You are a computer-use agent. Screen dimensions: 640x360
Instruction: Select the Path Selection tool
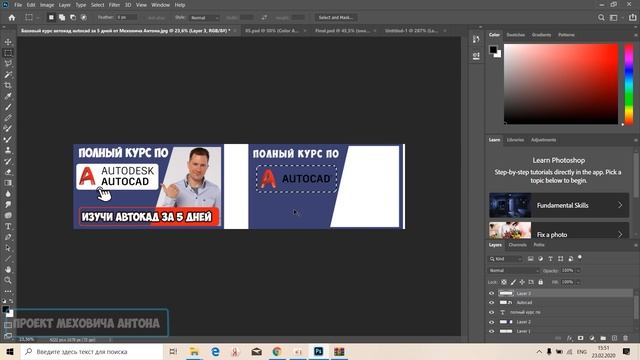8,248
